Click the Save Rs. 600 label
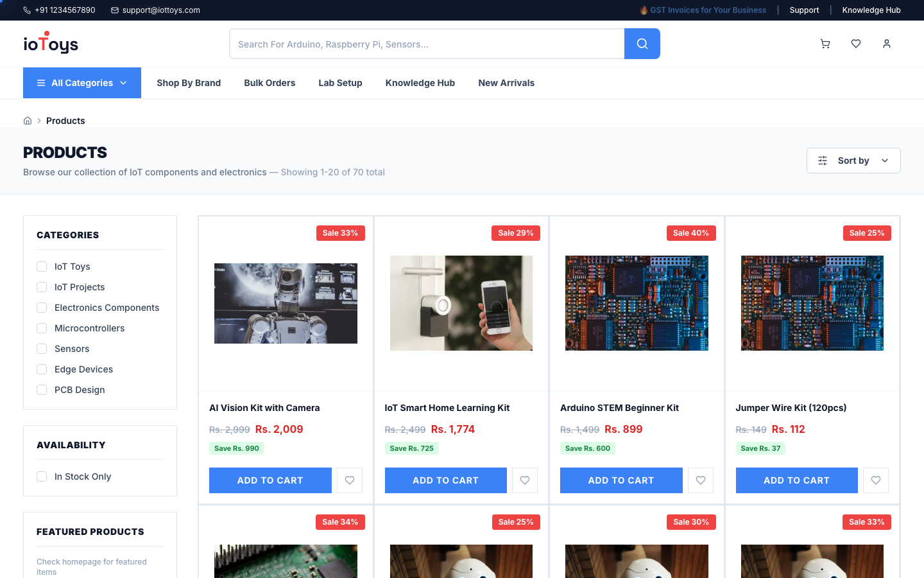Image resolution: width=924 pixels, height=578 pixels. 588,448
